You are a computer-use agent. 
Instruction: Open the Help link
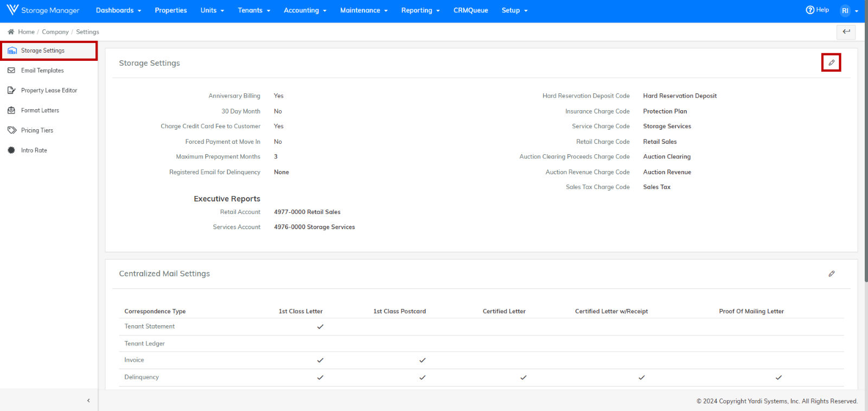(x=817, y=10)
